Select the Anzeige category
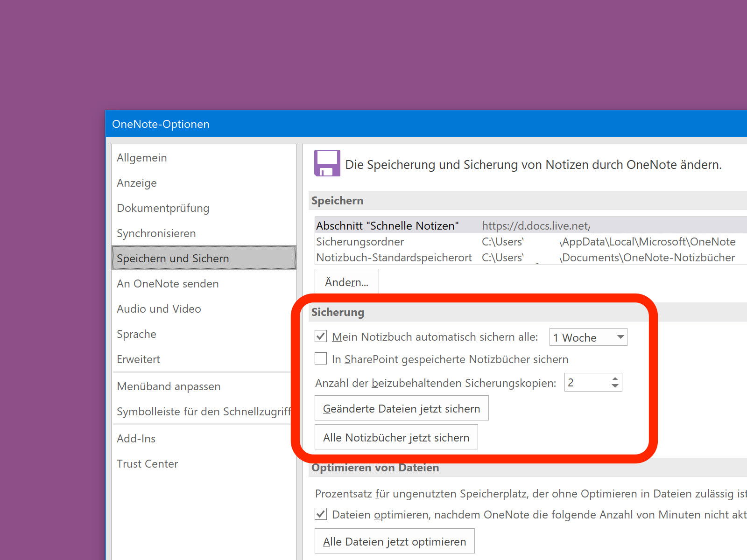Image resolution: width=747 pixels, height=560 pixels. [x=204, y=183]
